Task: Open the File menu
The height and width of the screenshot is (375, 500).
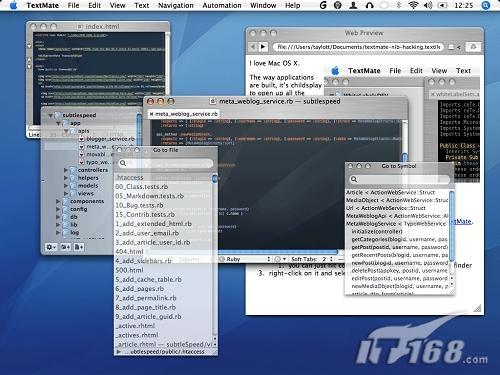Action: coord(73,5)
